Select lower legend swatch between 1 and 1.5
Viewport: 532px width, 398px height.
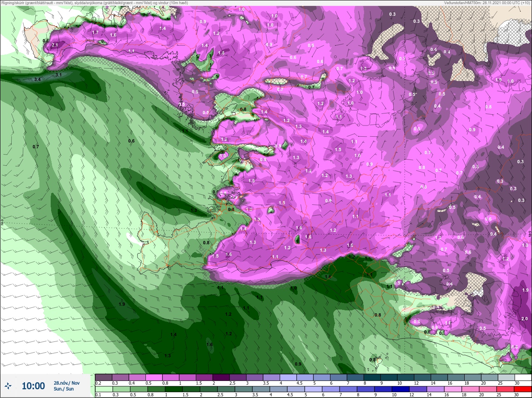[173, 389]
